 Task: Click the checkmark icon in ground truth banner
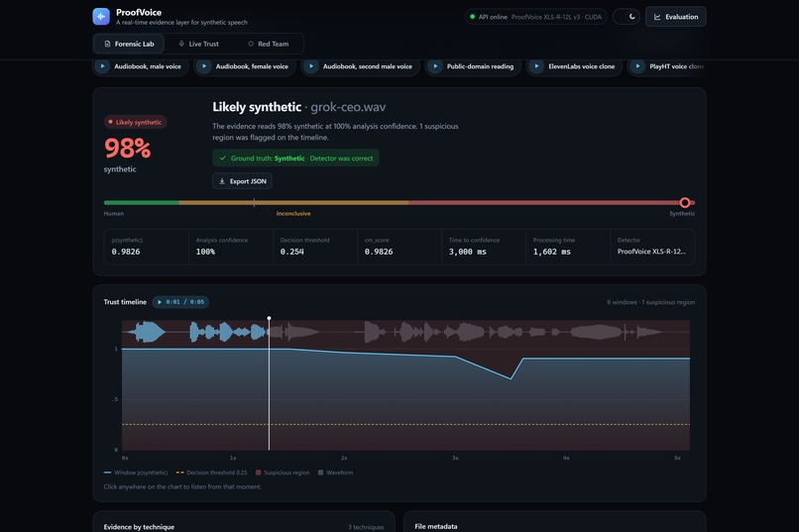[x=223, y=159]
